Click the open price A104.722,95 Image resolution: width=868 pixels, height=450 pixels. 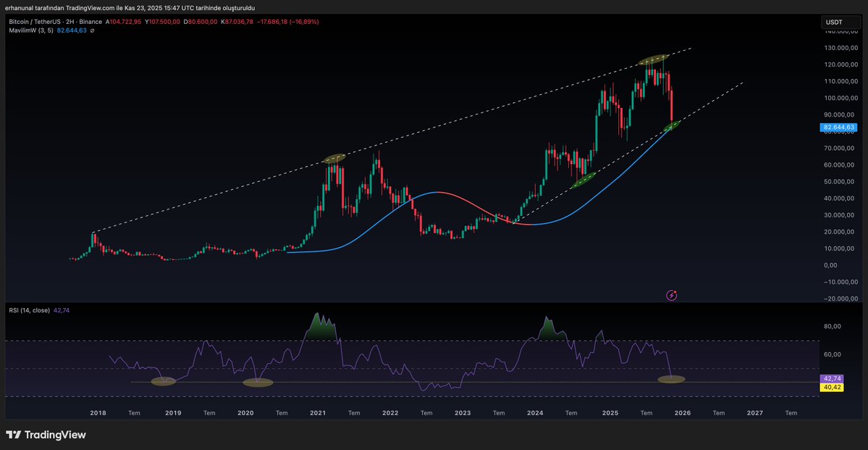tap(124, 22)
